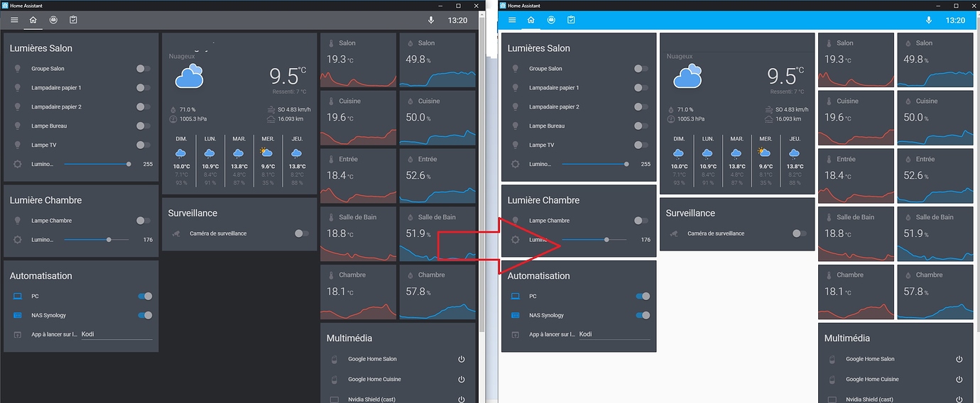Open second view tab in right light window
Image resolution: width=980 pixels, height=403 pixels.
(x=551, y=20)
